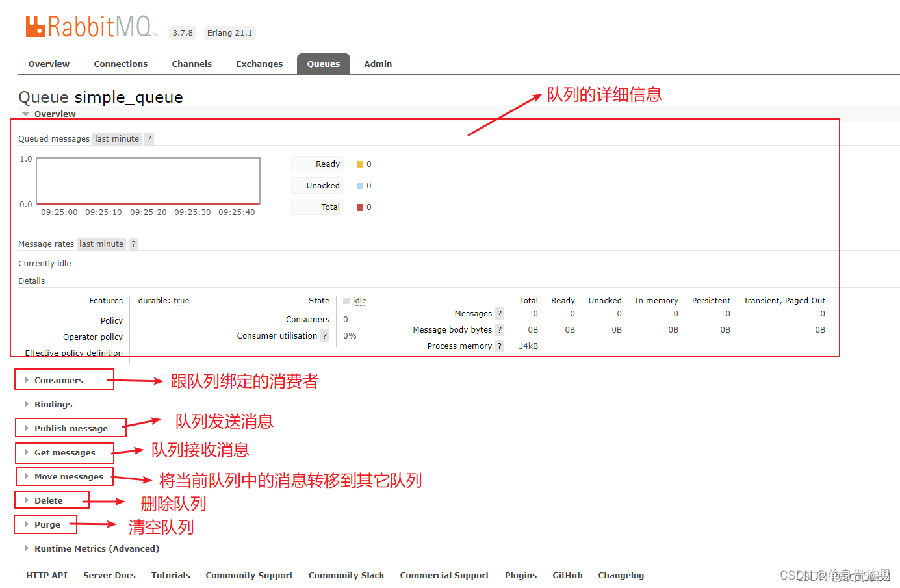
Task: Open help for Process memory
Action: (x=499, y=346)
